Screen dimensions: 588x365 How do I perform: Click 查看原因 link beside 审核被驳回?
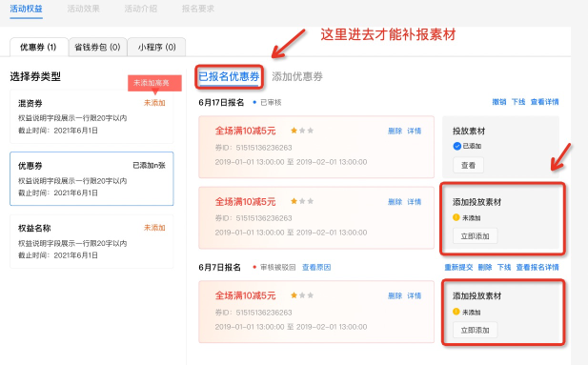[x=316, y=267]
